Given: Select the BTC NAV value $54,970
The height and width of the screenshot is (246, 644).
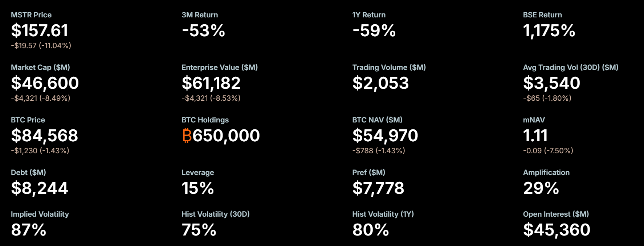Looking at the screenshot, I should tap(385, 135).
